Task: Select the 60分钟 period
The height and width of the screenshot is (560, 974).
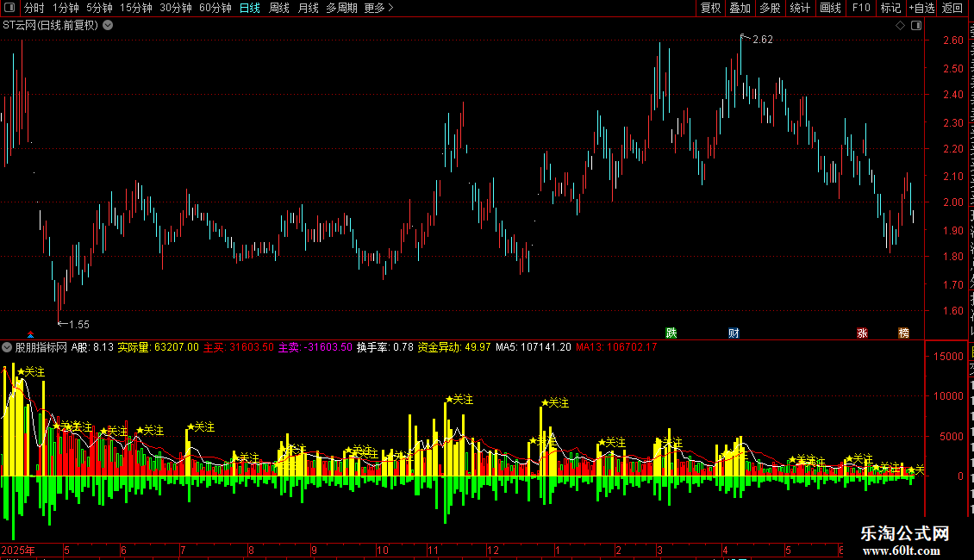Action: [x=215, y=8]
